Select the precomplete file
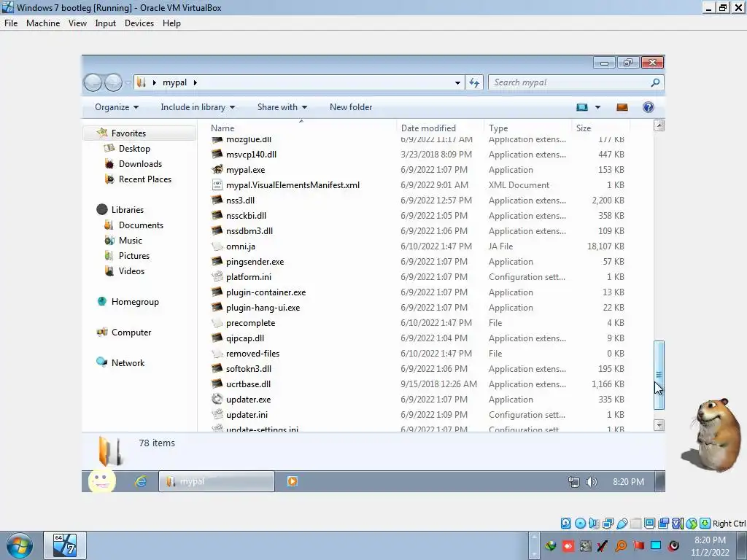This screenshot has width=747, height=560. click(251, 323)
